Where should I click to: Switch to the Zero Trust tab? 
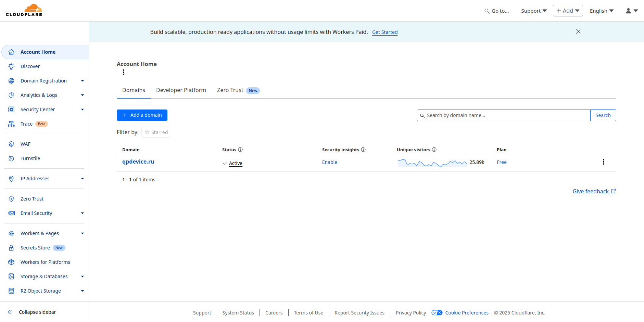coord(230,90)
